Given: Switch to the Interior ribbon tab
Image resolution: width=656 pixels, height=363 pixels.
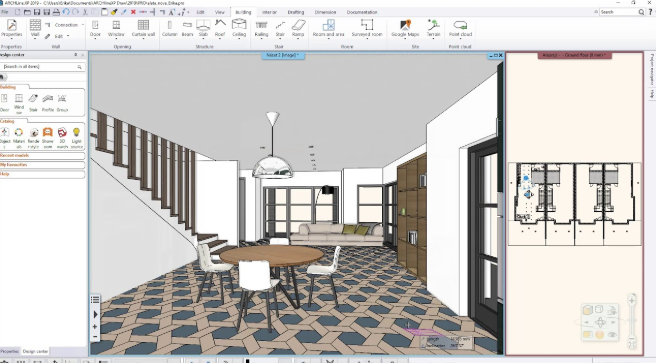Looking at the screenshot, I should click(269, 12).
